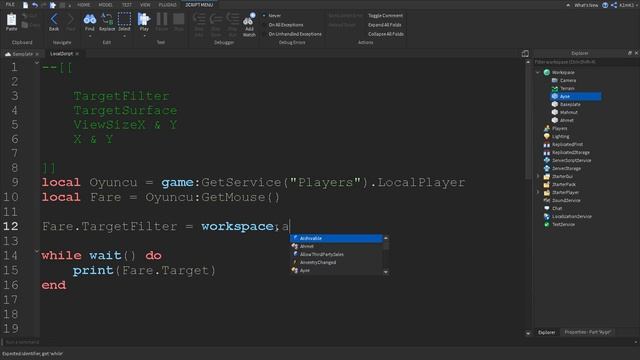Collapse the comment fold on line 1
Screen dimensions: 640x360
click(37, 63)
